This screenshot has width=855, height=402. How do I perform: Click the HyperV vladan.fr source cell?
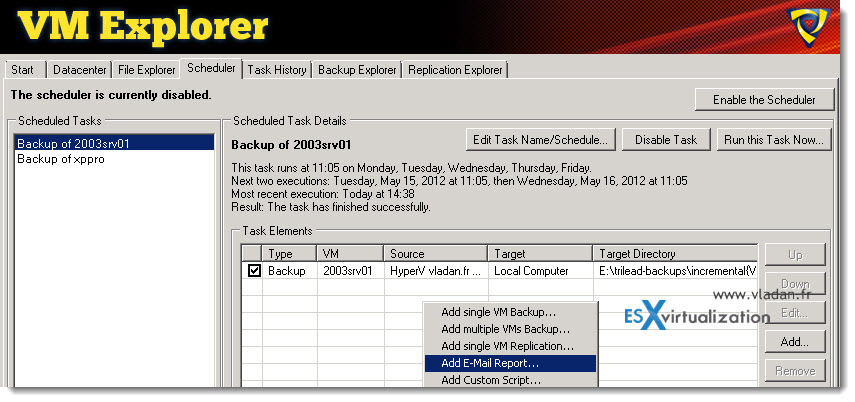pos(436,271)
